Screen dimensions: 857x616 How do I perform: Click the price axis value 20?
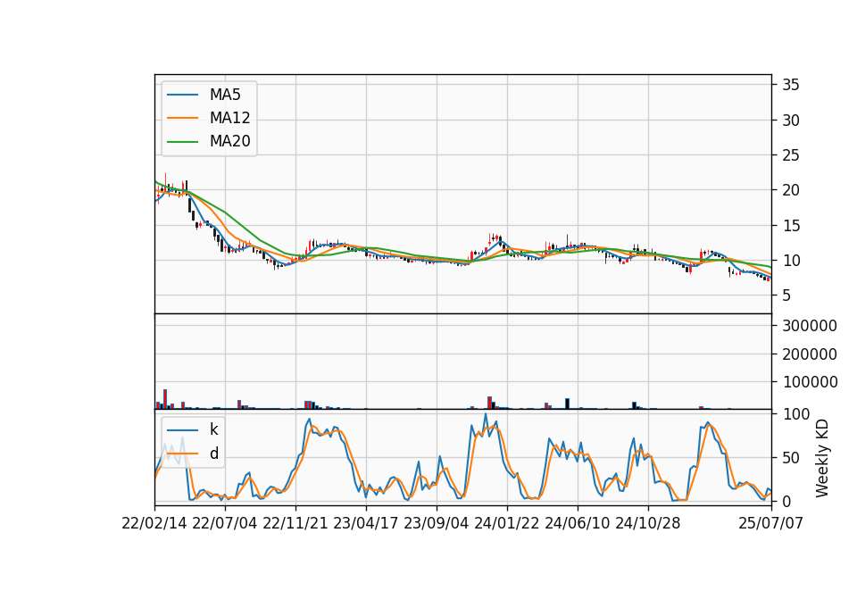click(x=791, y=190)
